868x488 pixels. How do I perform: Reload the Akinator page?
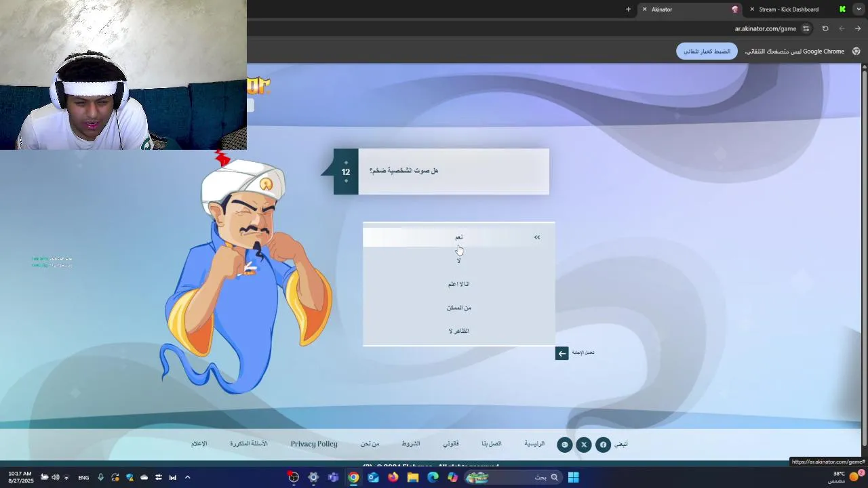tap(825, 28)
